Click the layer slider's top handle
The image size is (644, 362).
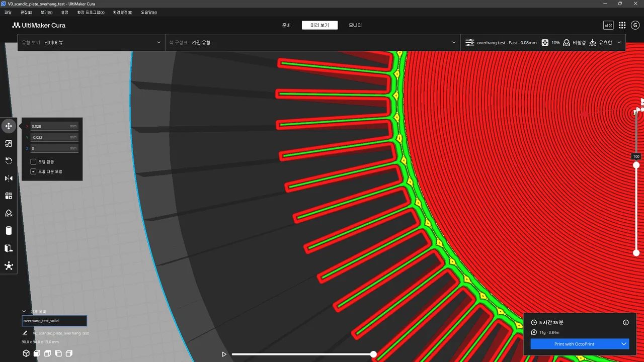[x=636, y=165]
